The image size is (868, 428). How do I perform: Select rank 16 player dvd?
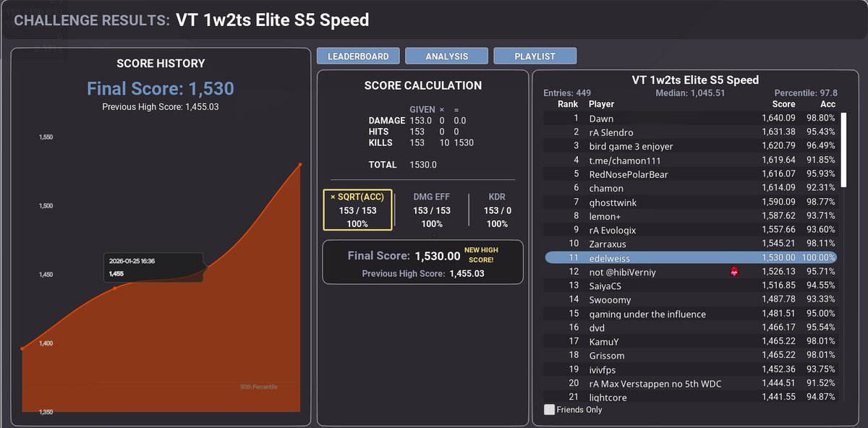click(691, 328)
